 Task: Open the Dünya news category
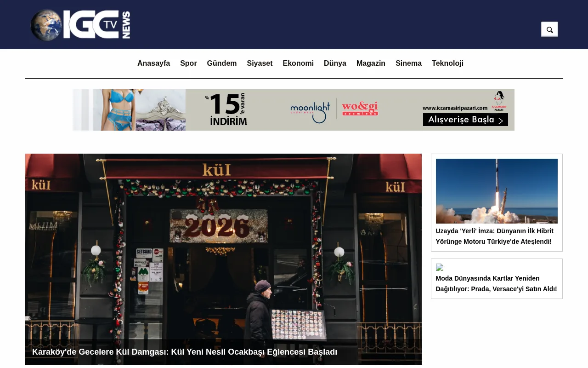click(335, 63)
